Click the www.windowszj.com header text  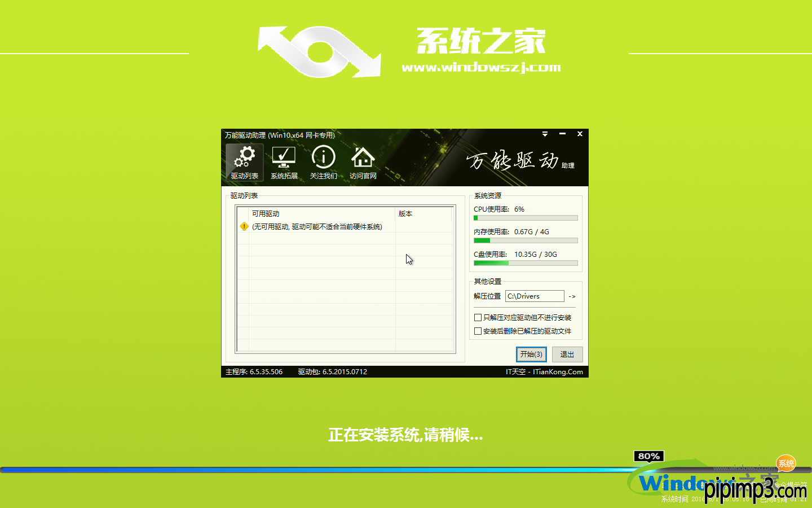tap(481, 67)
